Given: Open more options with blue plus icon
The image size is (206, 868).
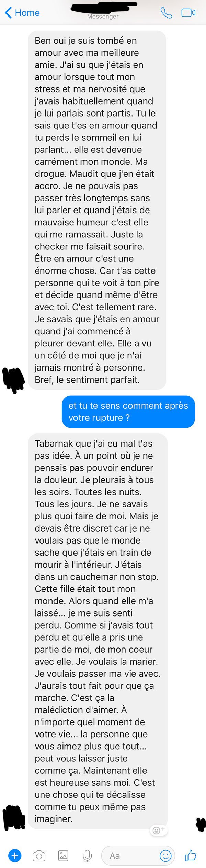Looking at the screenshot, I should tap(15, 855).
